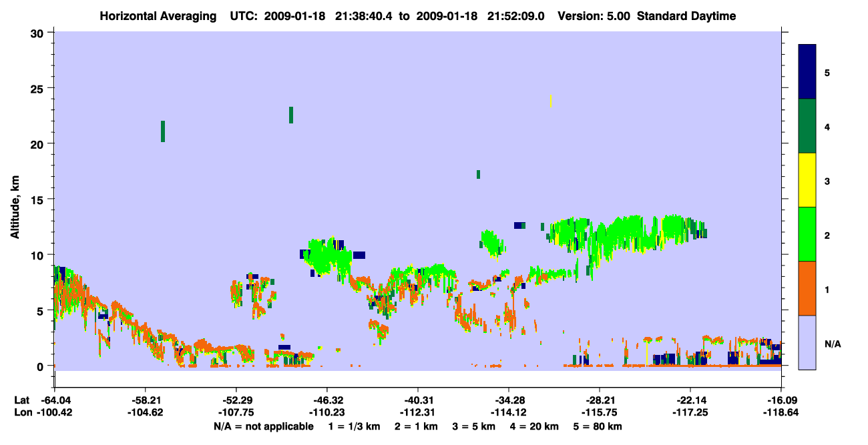Click the dark green colorbar segment labeled 4
Viewport: 868px width, 445px height.
807,126
